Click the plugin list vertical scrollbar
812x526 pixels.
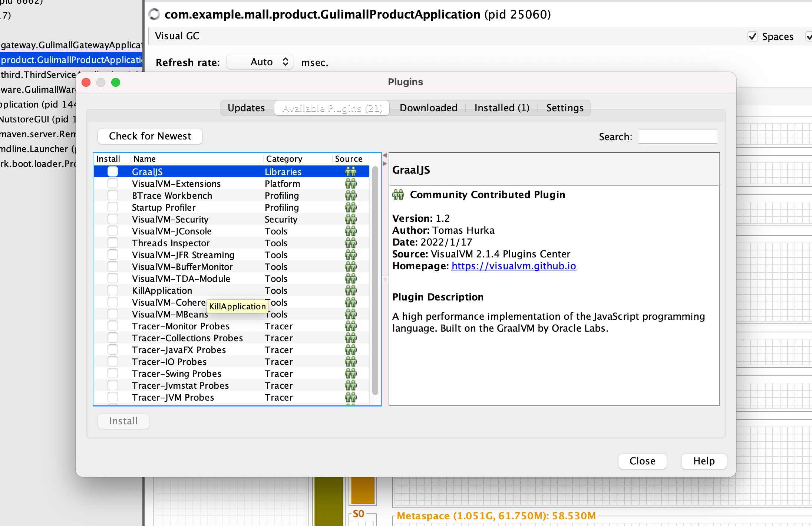pyautogui.click(x=375, y=280)
